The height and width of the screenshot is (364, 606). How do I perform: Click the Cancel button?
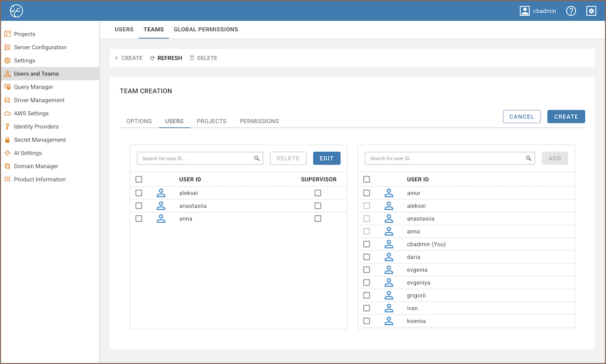click(x=521, y=117)
